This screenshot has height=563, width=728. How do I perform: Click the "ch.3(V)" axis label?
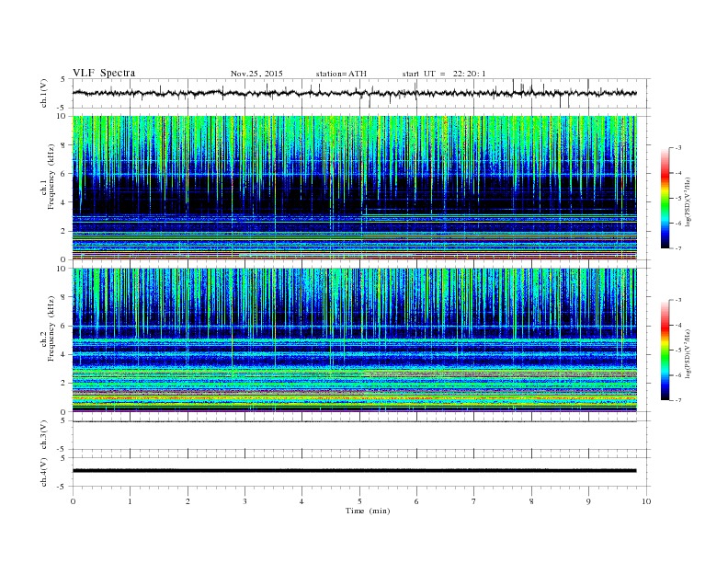[x=44, y=435]
